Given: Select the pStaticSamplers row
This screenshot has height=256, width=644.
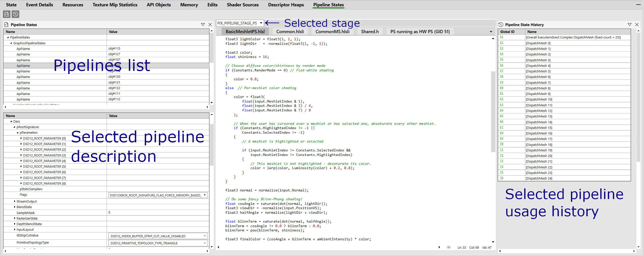Looking at the screenshot, I should click(106, 189).
